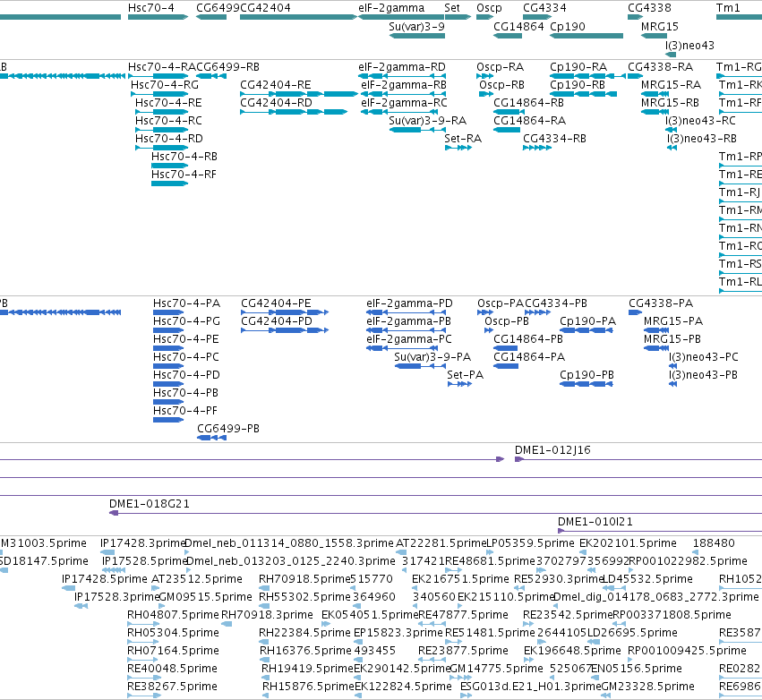Click EST RH70918.5prime
Screen dimensions: 762x700
[264, 588]
